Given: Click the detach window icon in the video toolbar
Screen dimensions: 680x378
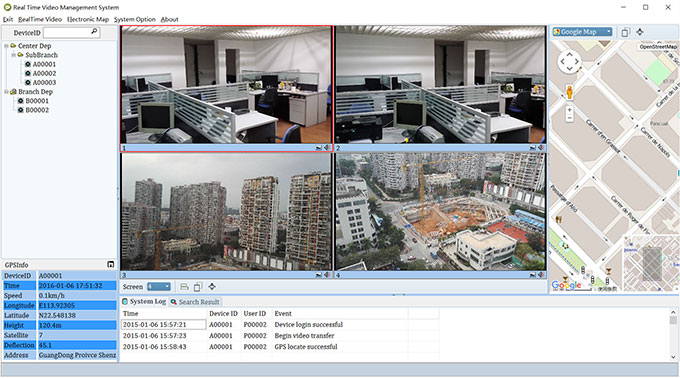Looking at the screenshot, I should click(x=197, y=287).
